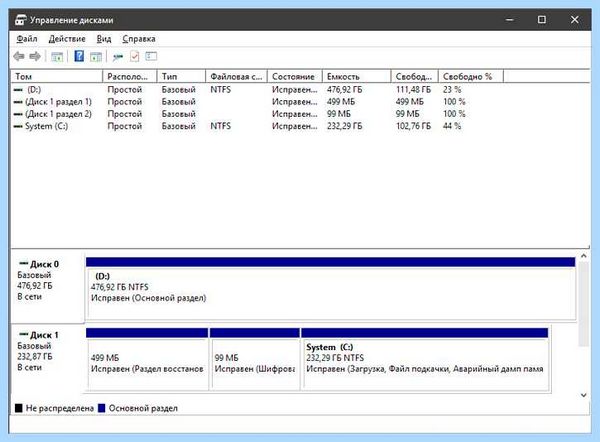The image size is (600, 442).
Task: Click the 111,48 ГБ free space cell
Action: pos(413,90)
